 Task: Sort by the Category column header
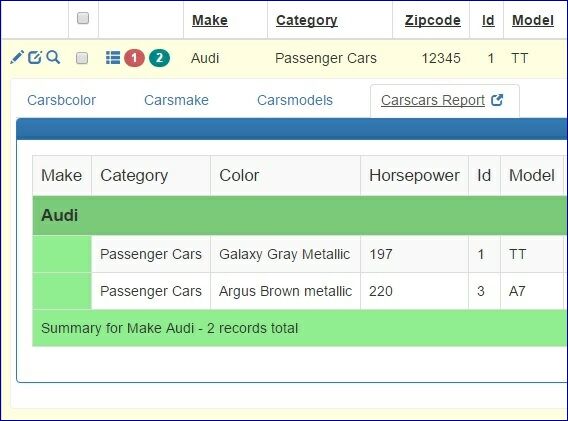306,20
